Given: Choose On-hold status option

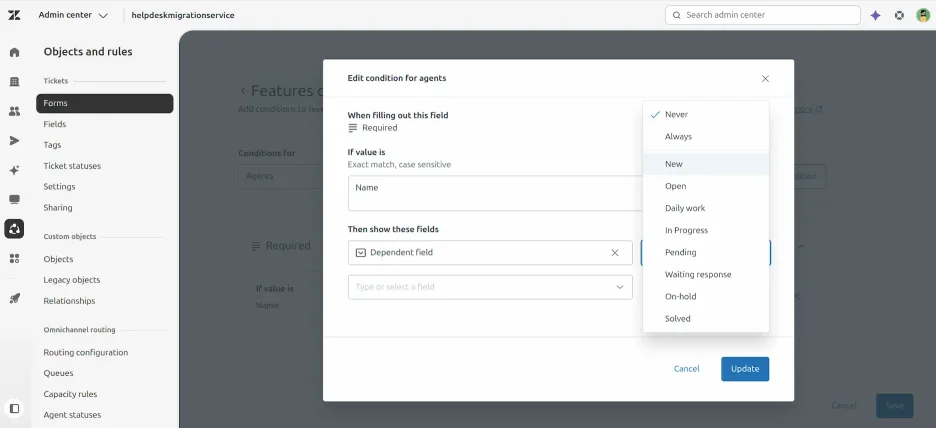Looking at the screenshot, I should click(x=706, y=297).
